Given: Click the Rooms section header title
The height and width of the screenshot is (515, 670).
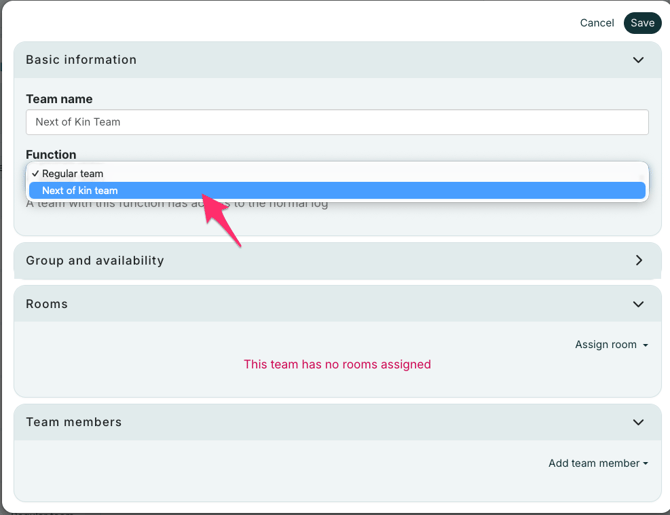Looking at the screenshot, I should click(x=47, y=304).
